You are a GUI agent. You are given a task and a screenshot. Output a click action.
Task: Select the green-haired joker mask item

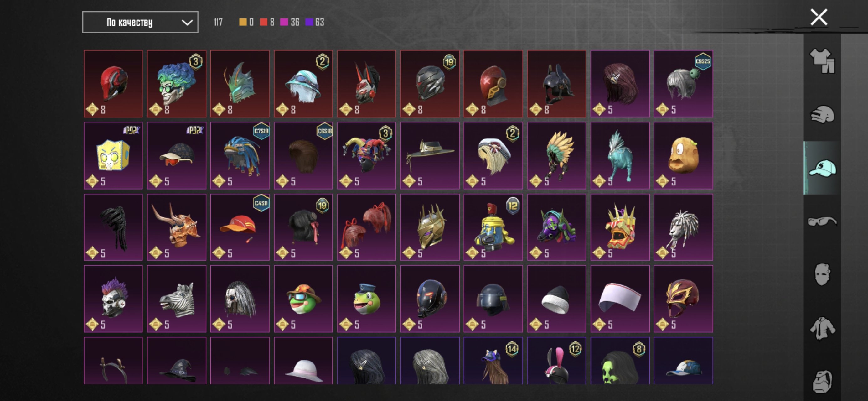point(177,84)
